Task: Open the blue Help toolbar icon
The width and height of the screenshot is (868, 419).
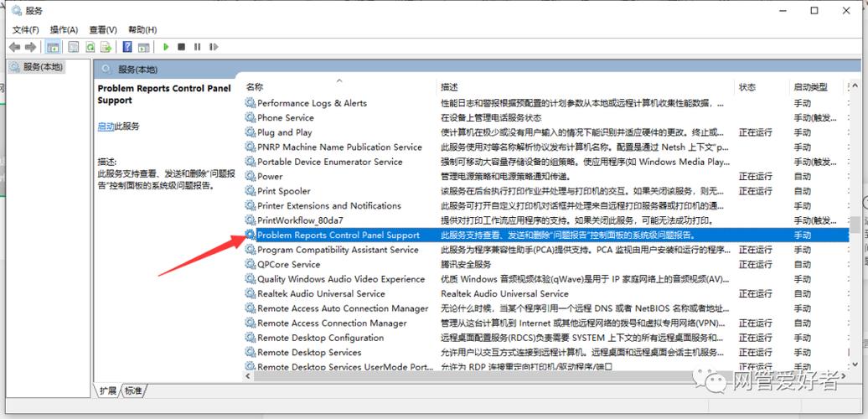Action: click(x=127, y=47)
